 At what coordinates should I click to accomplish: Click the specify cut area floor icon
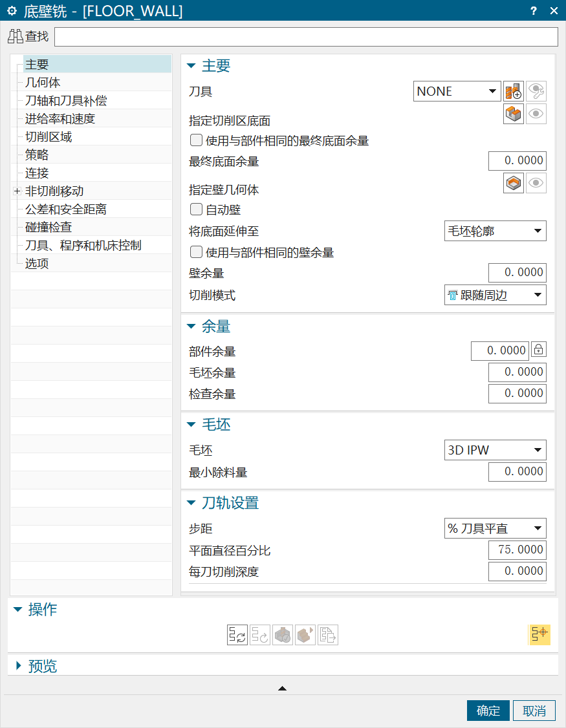point(514,114)
